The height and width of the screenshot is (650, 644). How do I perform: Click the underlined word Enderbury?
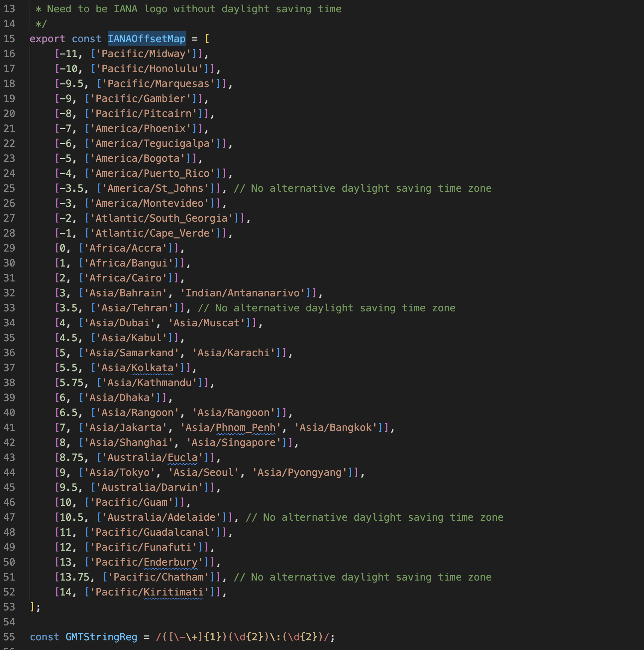click(171, 562)
